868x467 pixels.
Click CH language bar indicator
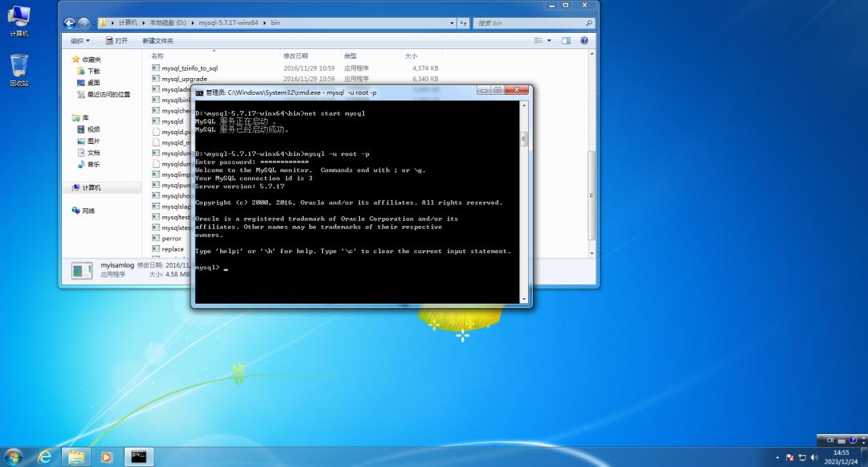pos(830,440)
